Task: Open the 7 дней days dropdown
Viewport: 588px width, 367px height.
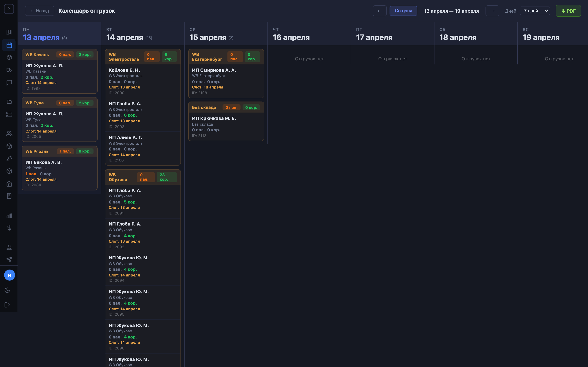Action: pyautogui.click(x=535, y=11)
